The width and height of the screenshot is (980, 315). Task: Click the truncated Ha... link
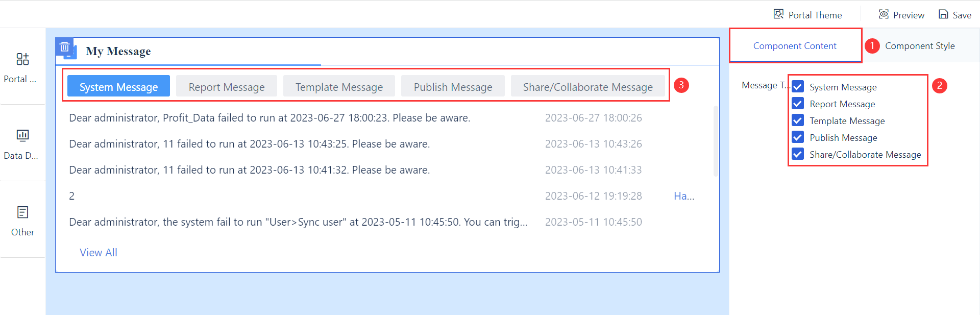point(684,196)
